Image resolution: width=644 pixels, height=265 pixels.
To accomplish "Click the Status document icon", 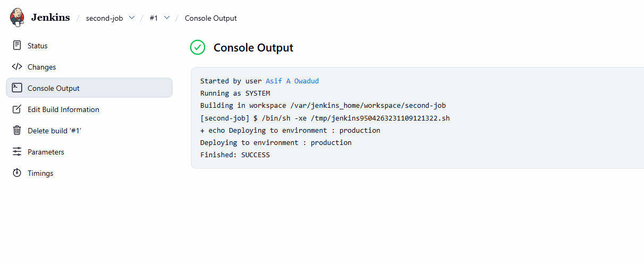I will [17, 46].
